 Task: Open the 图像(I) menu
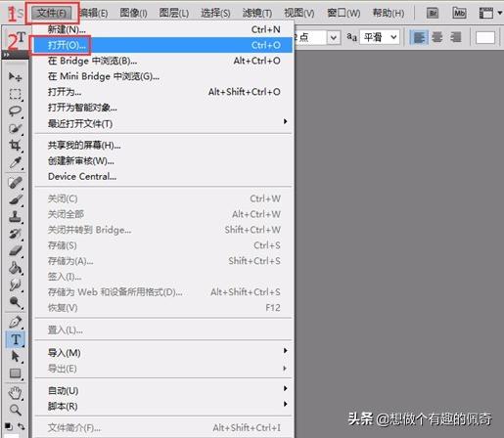point(133,13)
